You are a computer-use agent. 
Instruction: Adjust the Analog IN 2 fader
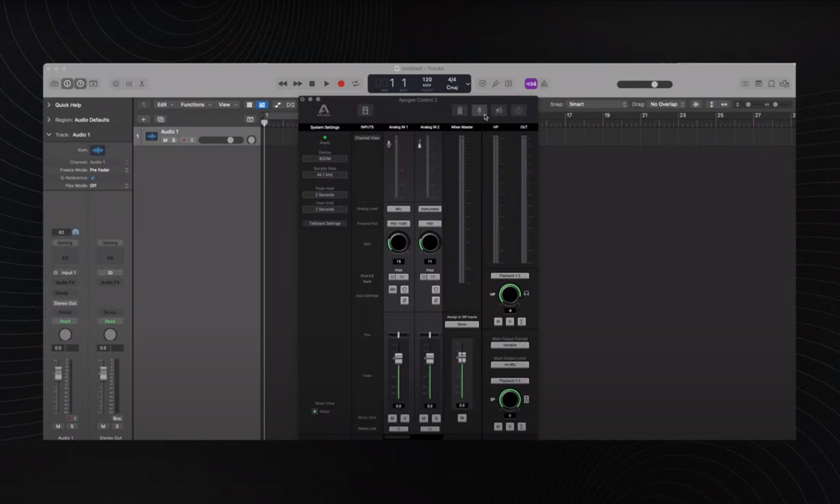click(x=430, y=358)
